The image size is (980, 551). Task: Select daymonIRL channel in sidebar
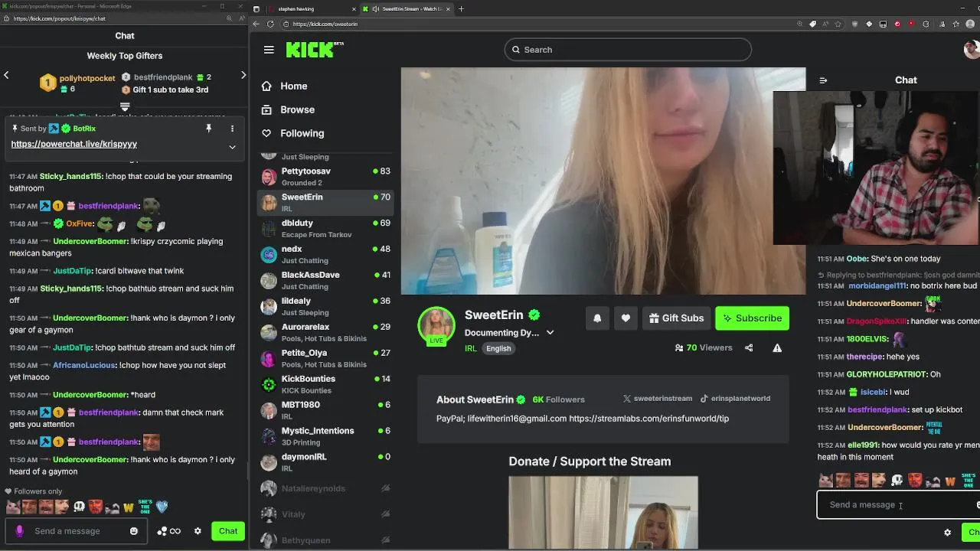point(325,462)
